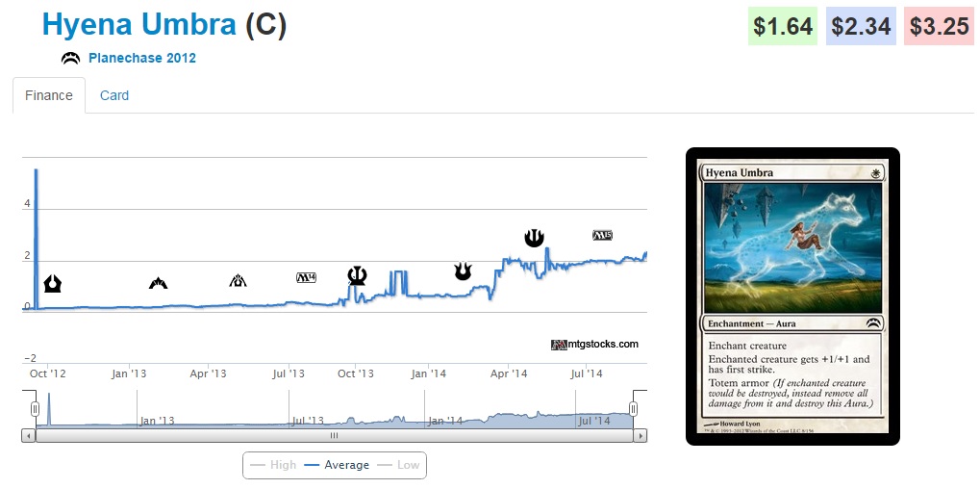Click the Born of the Gods set symbol
980x489 pixels.
[463, 271]
